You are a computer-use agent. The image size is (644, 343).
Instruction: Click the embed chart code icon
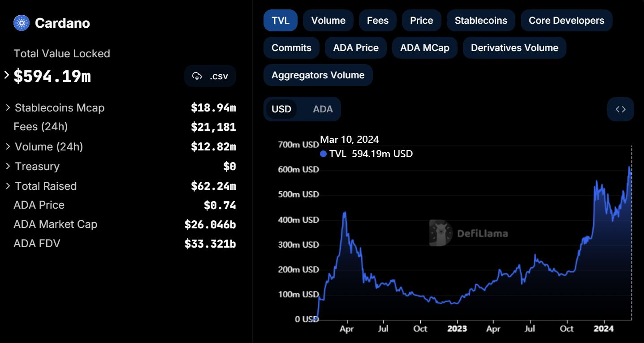tap(621, 109)
